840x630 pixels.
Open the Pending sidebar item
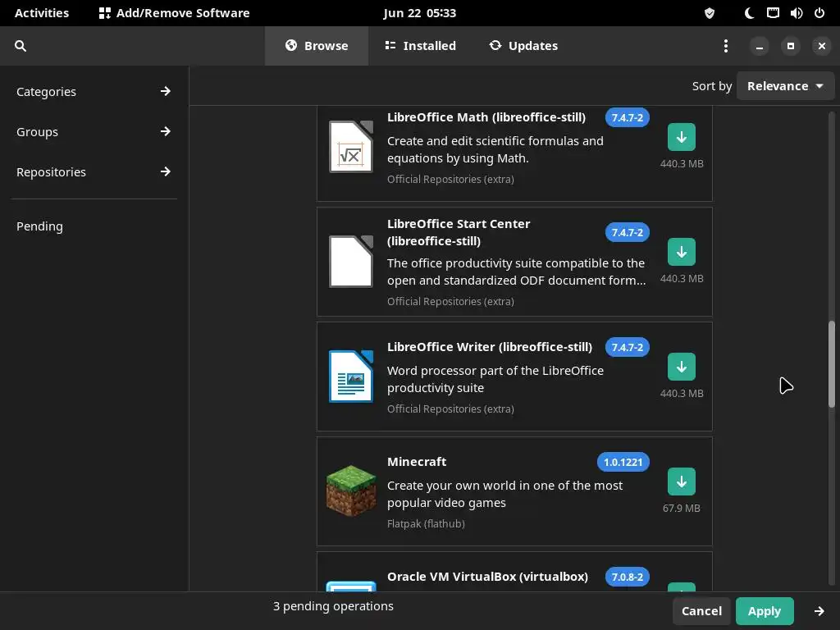click(x=94, y=226)
